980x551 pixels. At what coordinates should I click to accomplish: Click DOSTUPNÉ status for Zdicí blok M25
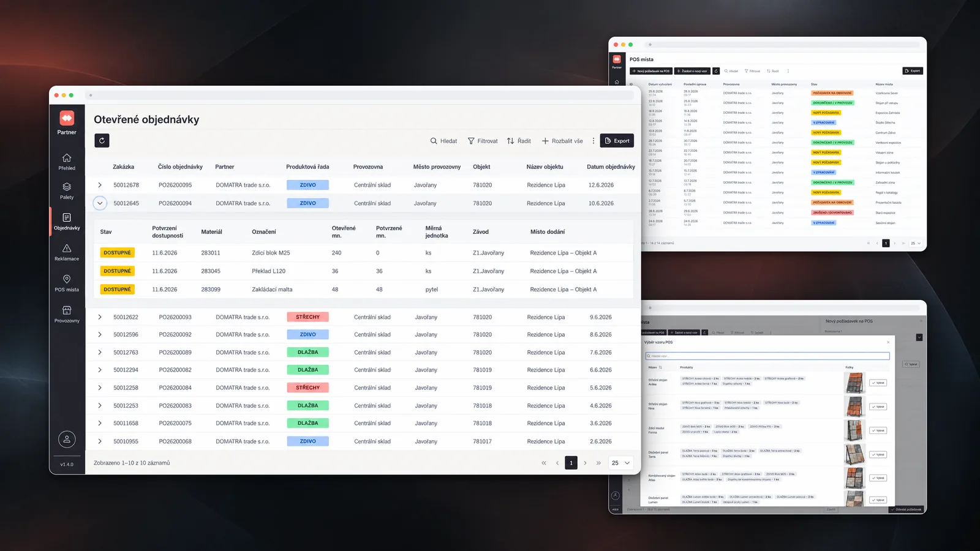117,253
